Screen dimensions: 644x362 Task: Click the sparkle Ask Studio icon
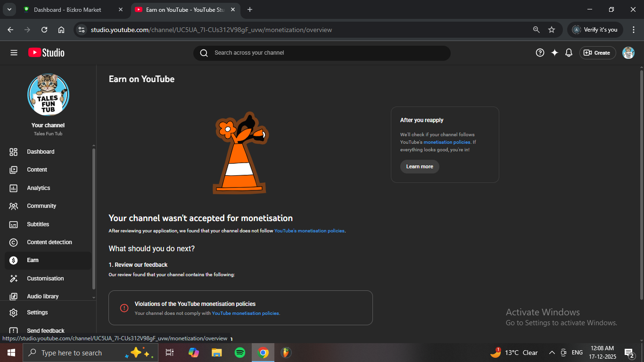click(x=554, y=53)
